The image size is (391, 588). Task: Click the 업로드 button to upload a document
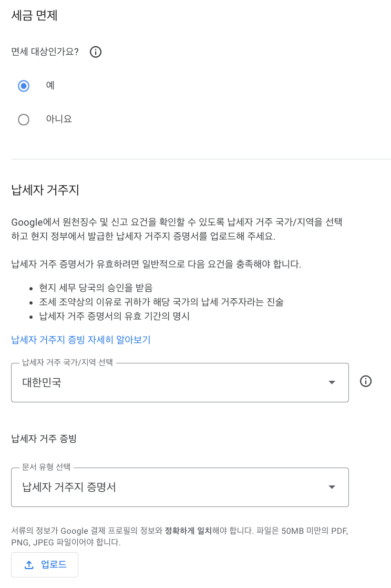45,564
